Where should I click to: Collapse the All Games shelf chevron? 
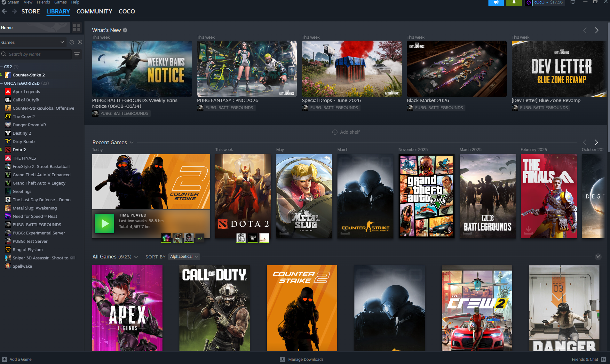[x=598, y=257]
